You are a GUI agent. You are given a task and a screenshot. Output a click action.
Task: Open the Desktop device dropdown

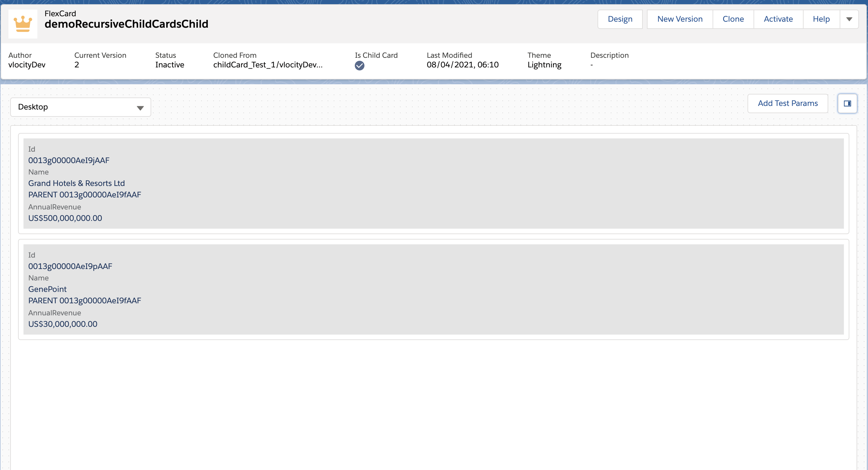[x=80, y=107]
